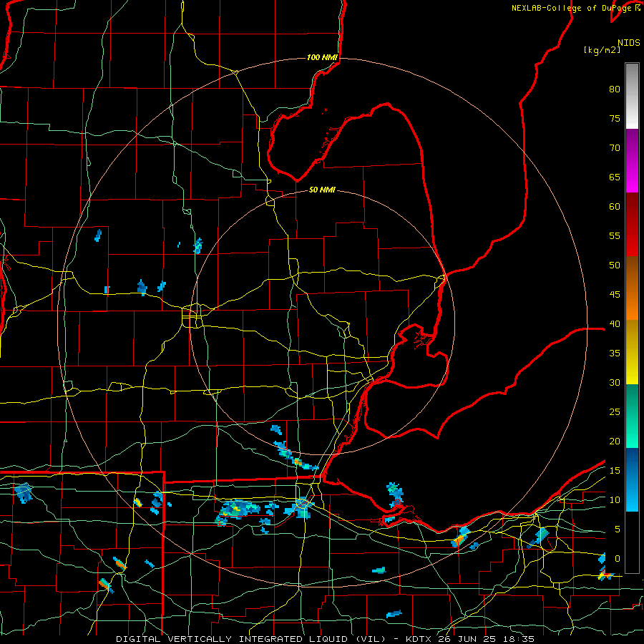Click the 40 value on the VIL scale
The image size is (644, 644).
[x=615, y=324]
